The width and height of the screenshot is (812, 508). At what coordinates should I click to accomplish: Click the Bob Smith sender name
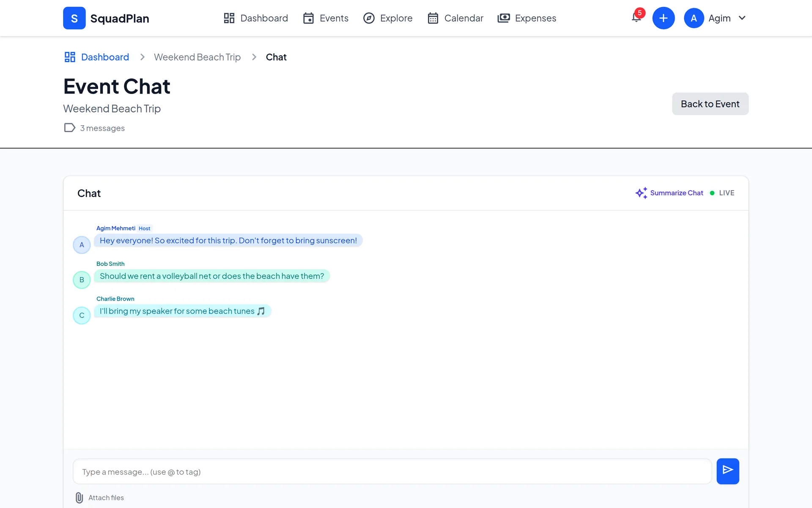pyautogui.click(x=110, y=264)
